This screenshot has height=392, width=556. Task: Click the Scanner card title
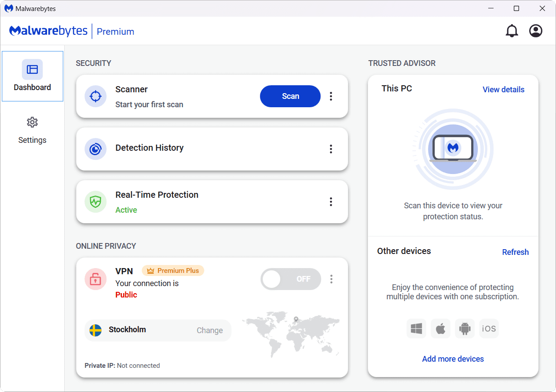[x=132, y=89]
